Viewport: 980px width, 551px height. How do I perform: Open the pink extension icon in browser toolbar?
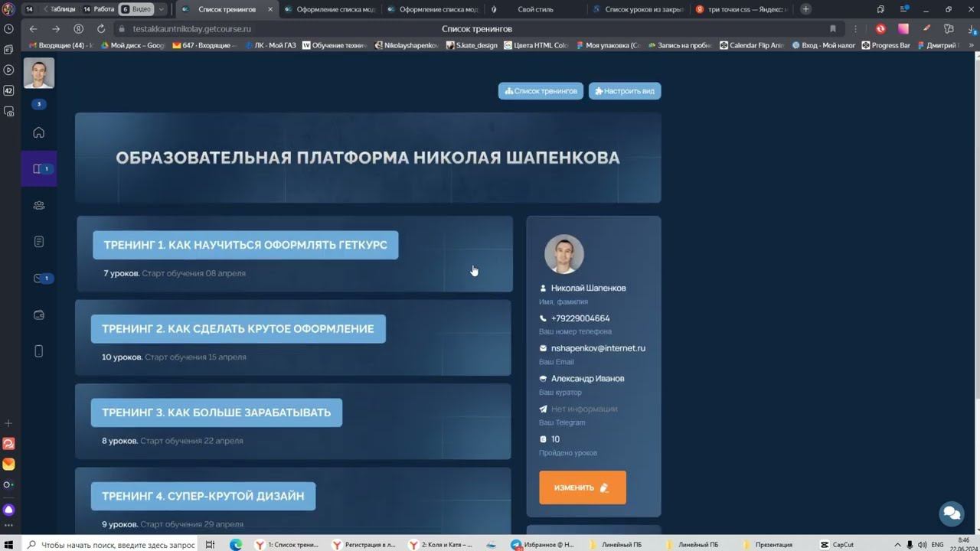click(x=903, y=28)
